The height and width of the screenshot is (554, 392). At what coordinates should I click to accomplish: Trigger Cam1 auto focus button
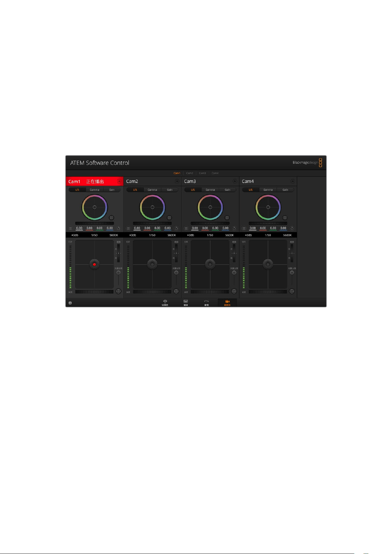(118, 291)
